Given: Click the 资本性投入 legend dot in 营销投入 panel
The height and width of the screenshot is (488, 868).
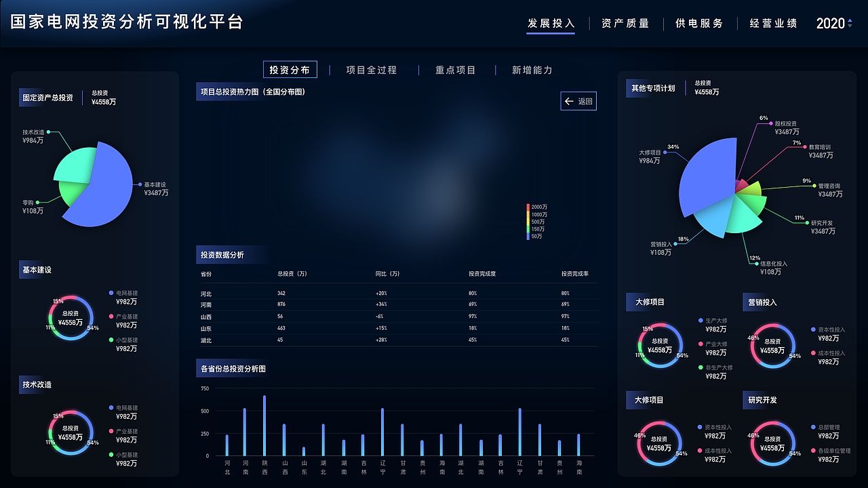Looking at the screenshot, I should pos(812,329).
